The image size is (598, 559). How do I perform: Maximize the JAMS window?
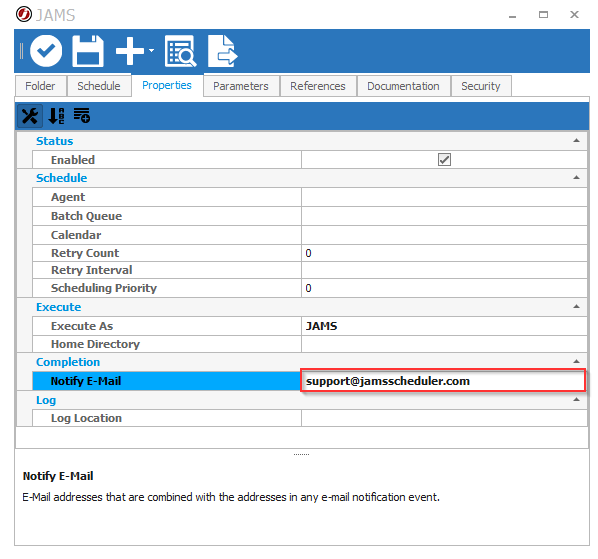[x=543, y=14]
